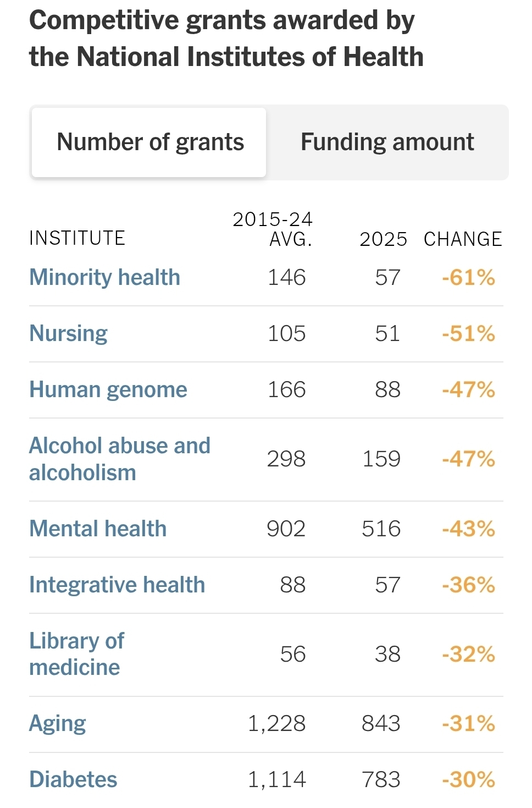Open the Mental health institute link
The height and width of the screenshot is (808, 532).
98,529
